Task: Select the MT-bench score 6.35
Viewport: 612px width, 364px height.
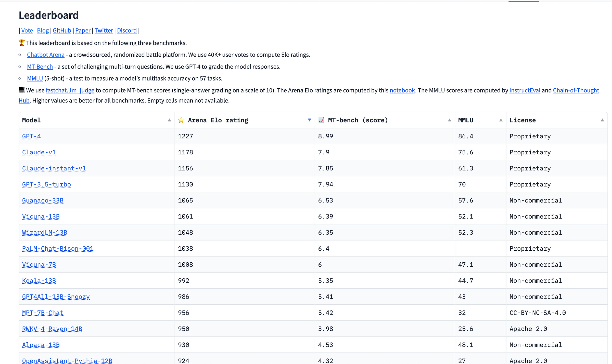Action: 325,233
